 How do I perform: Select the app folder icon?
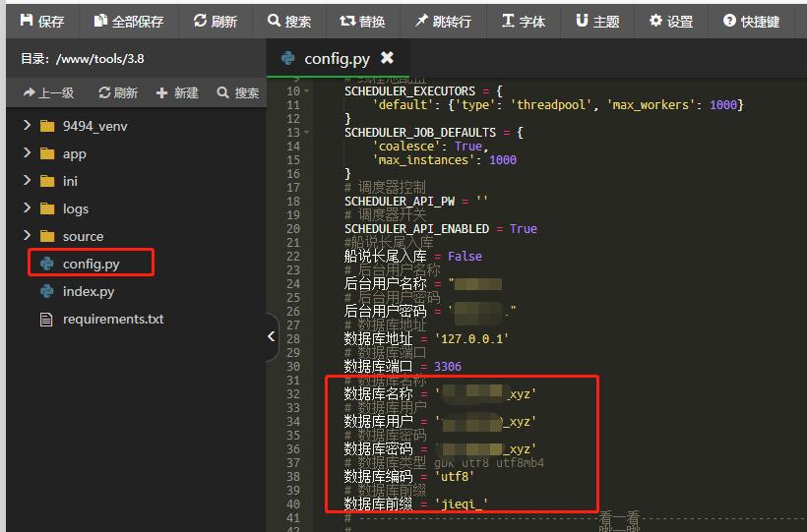tap(47, 153)
